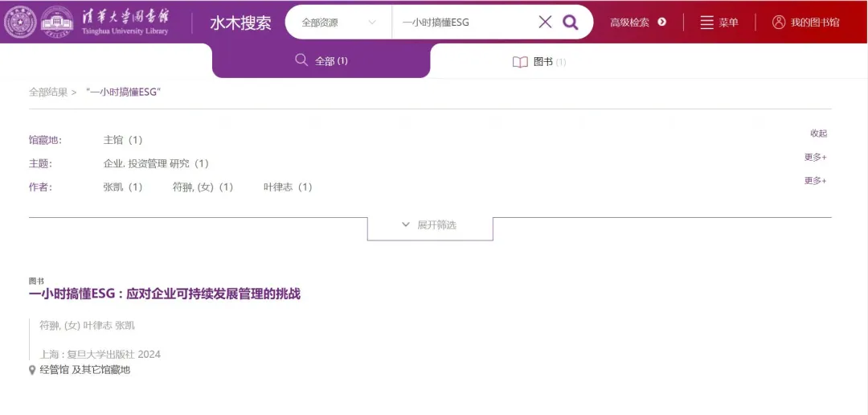The width and height of the screenshot is (868, 415).
Task: Clear the search query with the X icon
Action: 545,23
